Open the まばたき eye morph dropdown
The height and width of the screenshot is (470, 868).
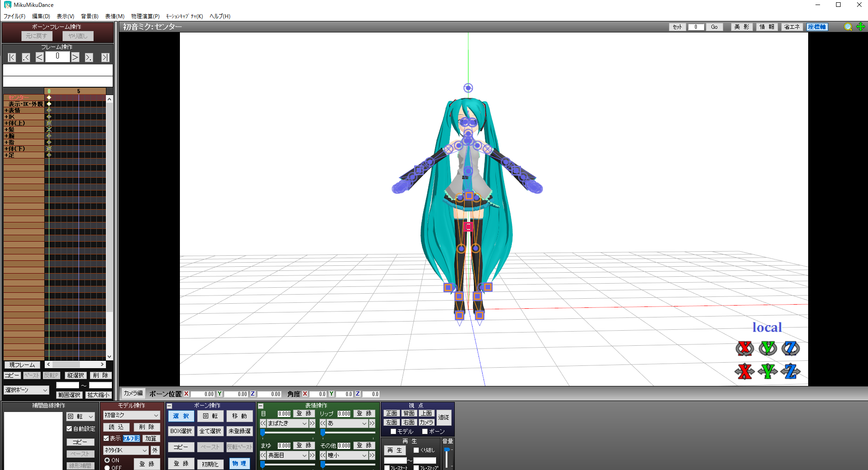pyautogui.click(x=287, y=423)
